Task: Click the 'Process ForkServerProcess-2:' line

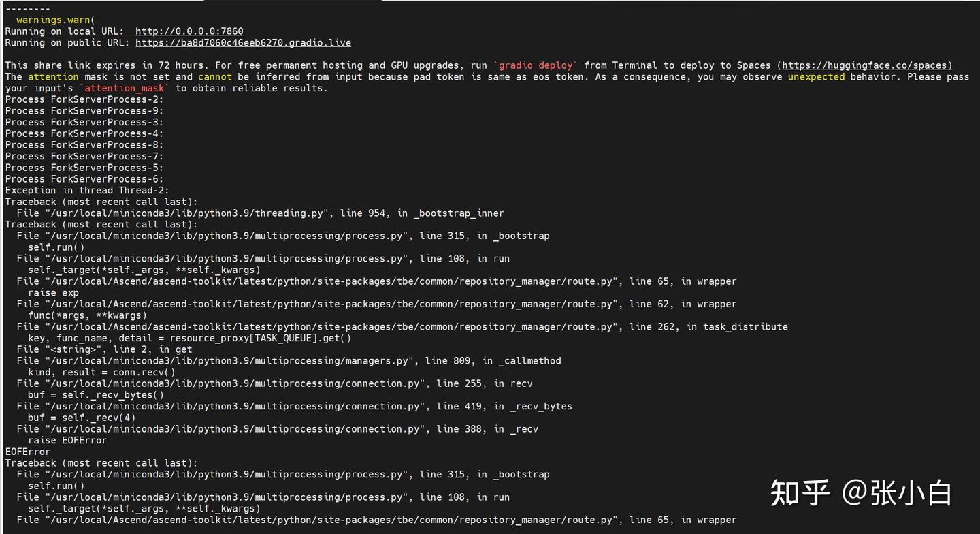Action: pos(84,99)
